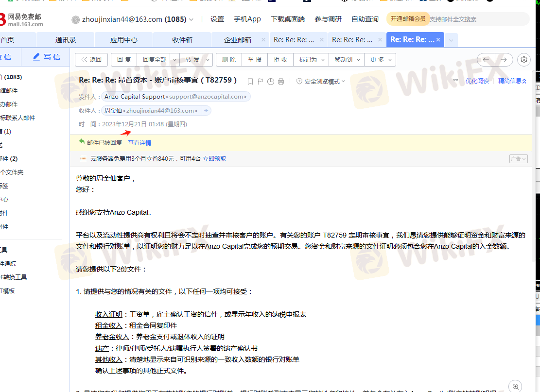Open mail settings gear icon
Screen dimensions: 540x392
coord(524,60)
